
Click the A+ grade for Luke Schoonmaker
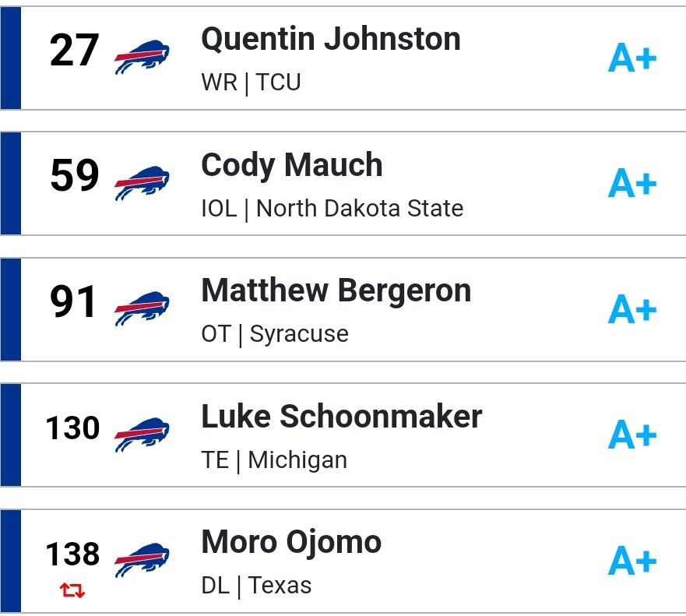(x=632, y=435)
